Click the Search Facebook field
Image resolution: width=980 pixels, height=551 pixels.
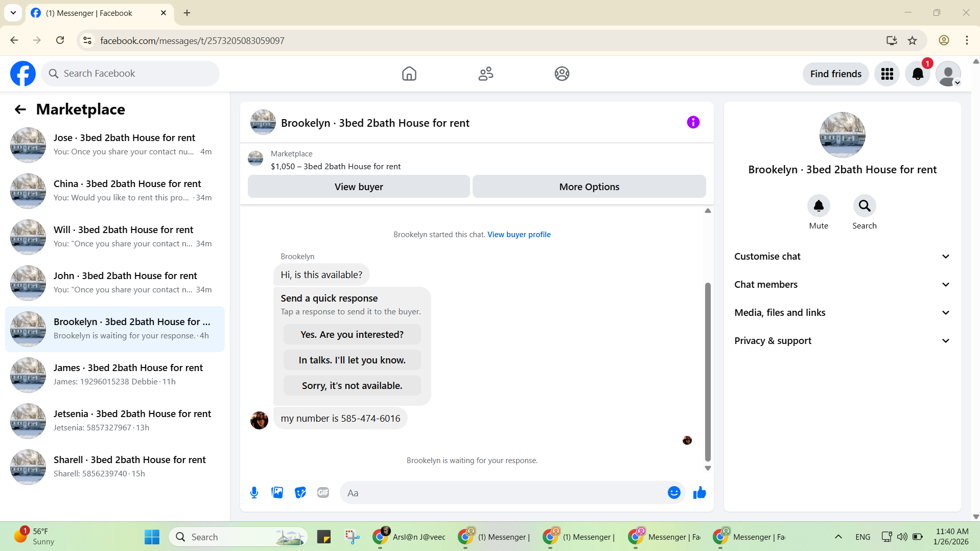[130, 74]
